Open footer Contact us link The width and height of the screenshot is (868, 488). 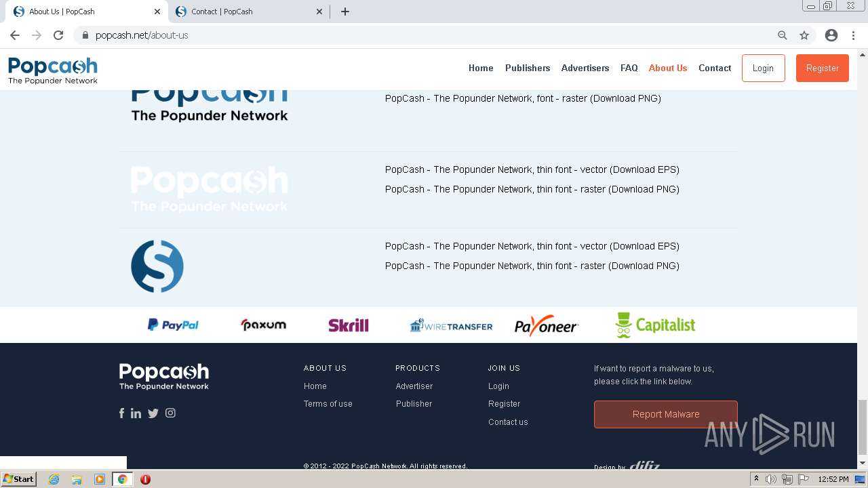point(508,422)
